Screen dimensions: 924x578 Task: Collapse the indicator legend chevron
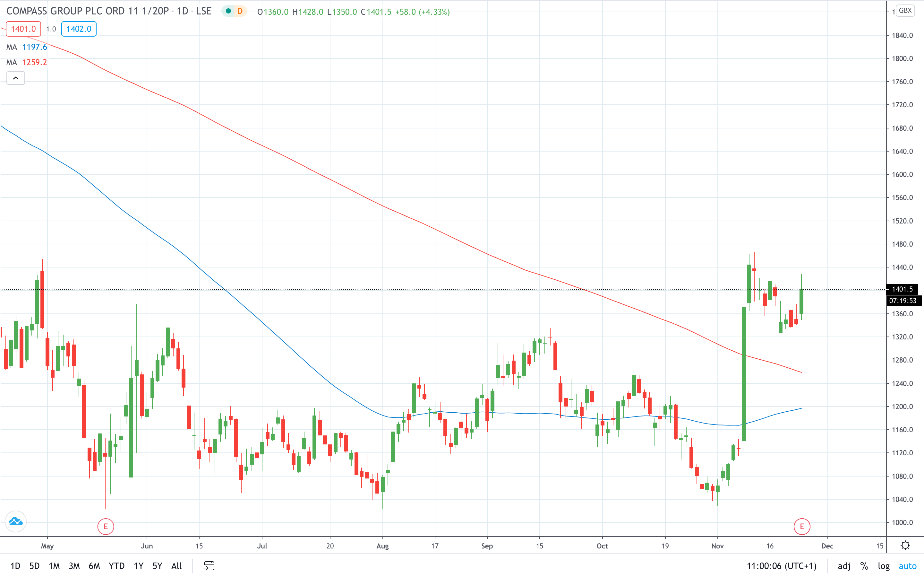(x=16, y=78)
